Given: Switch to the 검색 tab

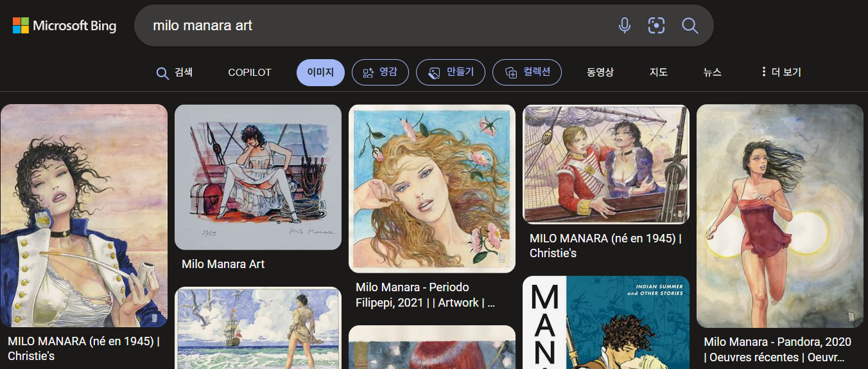Looking at the screenshot, I should (x=174, y=73).
